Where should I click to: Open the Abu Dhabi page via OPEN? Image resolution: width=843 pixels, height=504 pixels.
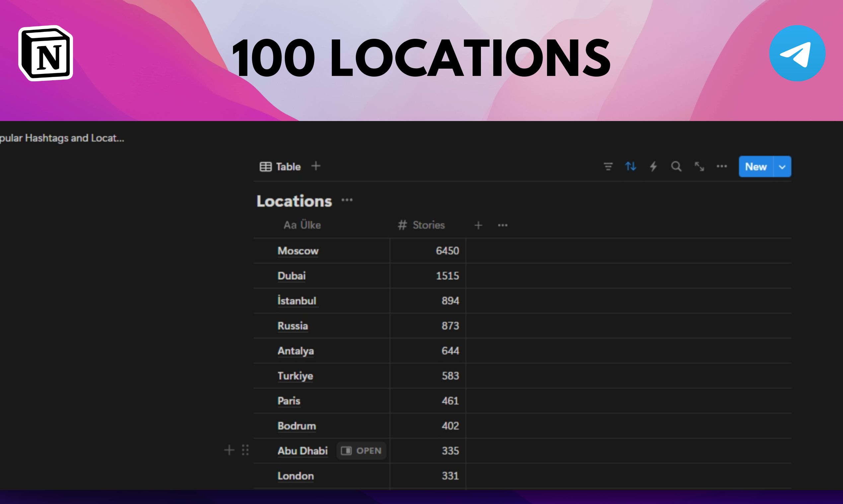tap(361, 451)
